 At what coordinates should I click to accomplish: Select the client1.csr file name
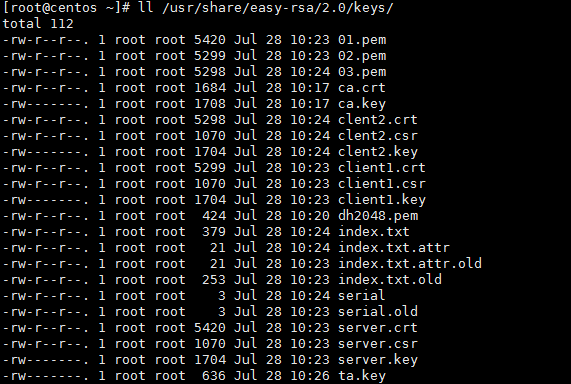[x=382, y=184]
